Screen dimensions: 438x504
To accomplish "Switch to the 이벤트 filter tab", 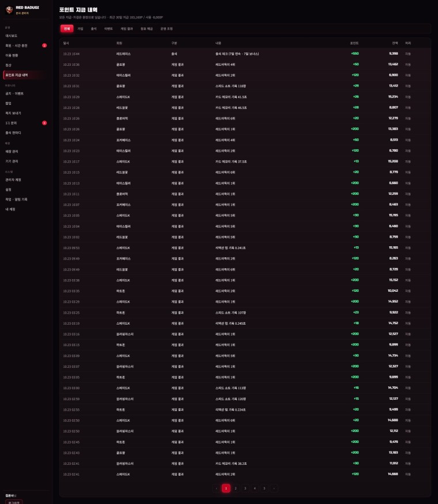I will pos(108,29).
